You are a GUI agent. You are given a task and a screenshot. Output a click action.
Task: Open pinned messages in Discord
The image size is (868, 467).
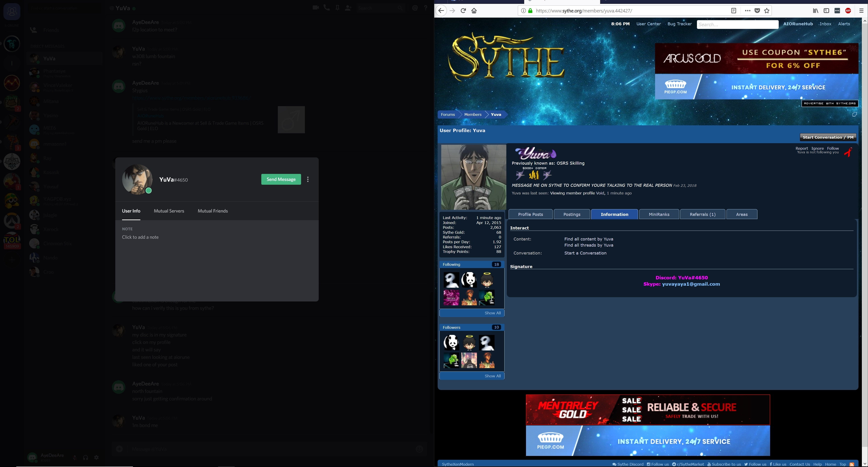[x=337, y=8]
